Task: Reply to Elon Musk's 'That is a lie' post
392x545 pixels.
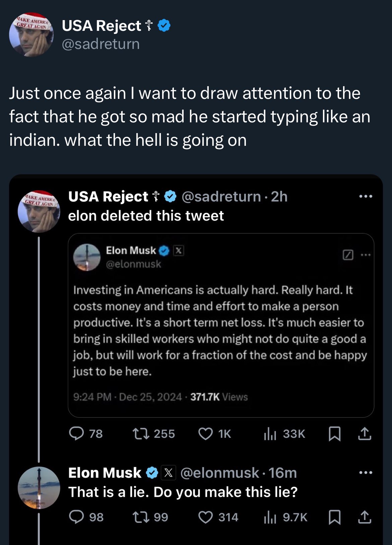Action: click(76, 517)
